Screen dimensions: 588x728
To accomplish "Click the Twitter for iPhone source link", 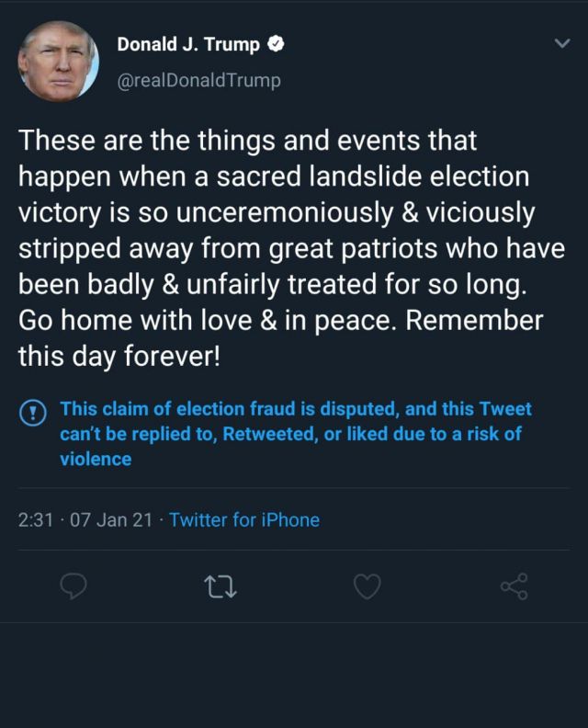I will pyautogui.click(x=244, y=519).
